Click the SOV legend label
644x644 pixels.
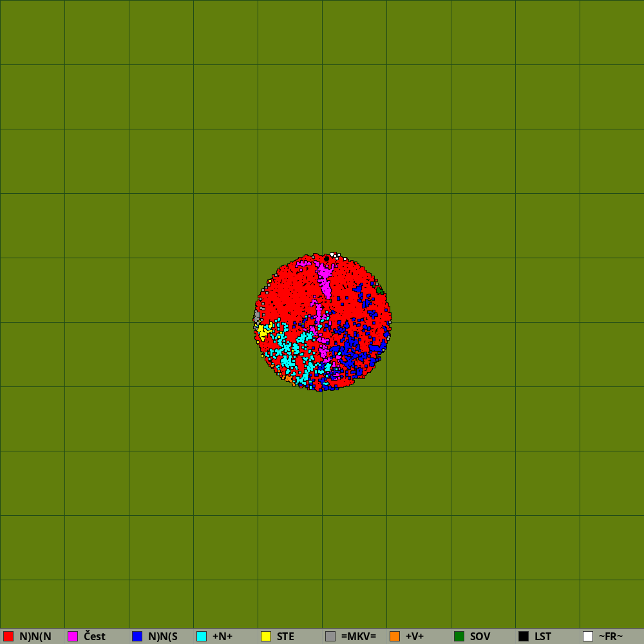pyautogui.click(x=480, y=636)
